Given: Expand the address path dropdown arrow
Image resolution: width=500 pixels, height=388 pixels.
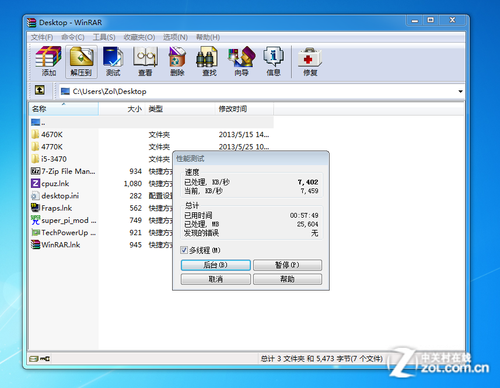Looking at the screenshot, I should tap(460, 91).
